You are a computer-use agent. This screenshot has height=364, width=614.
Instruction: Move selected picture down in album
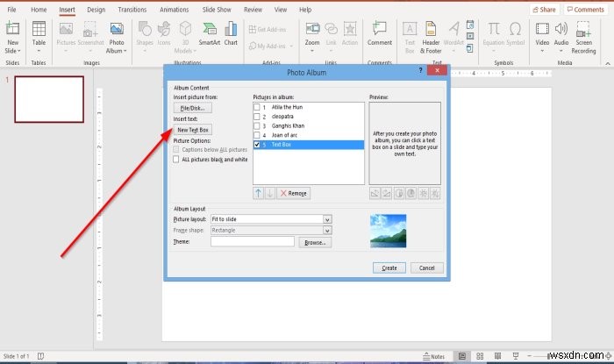[x=270, y=193]
